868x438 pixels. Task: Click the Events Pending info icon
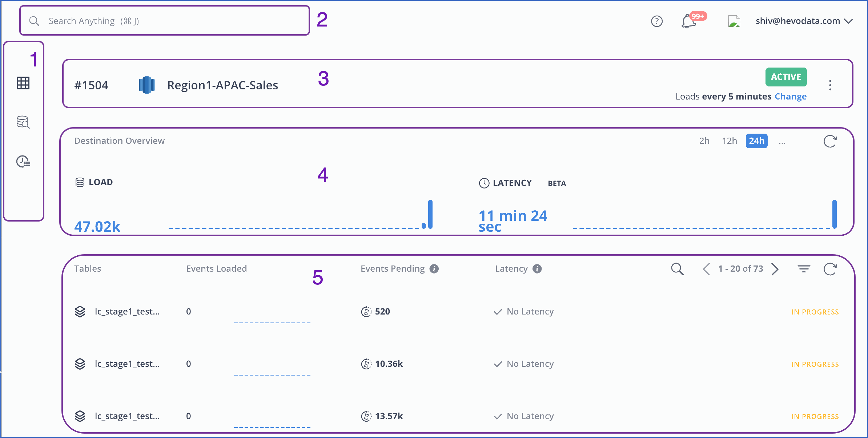[x=434, y=269]
